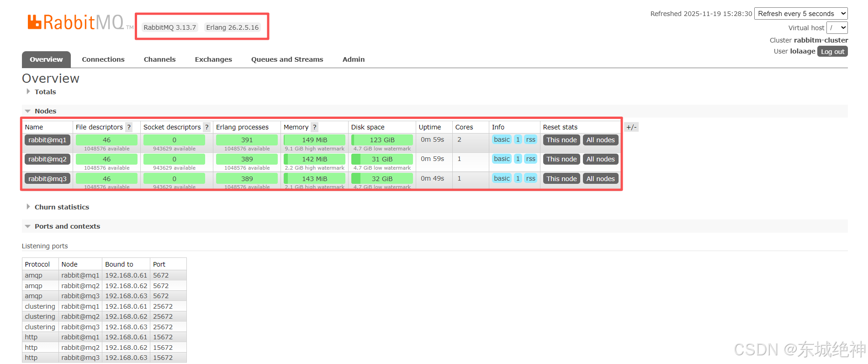The image size is (868, 364).
Task: Click the Erlang 26.2.5.16 version label
Action: 232,27
